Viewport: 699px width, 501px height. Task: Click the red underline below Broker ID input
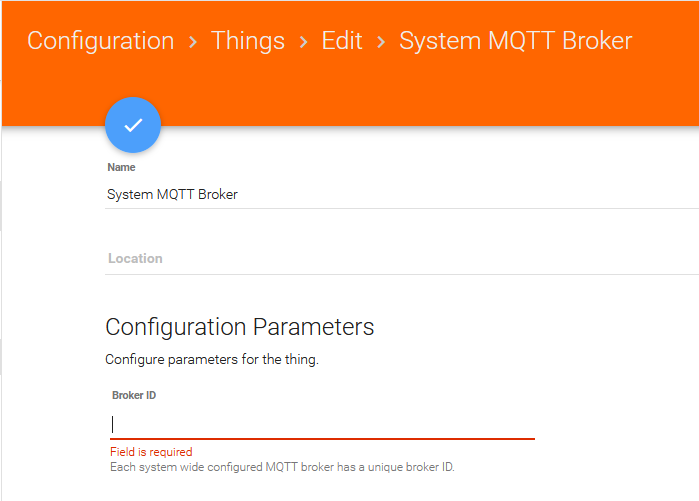(x=322, y=438)
